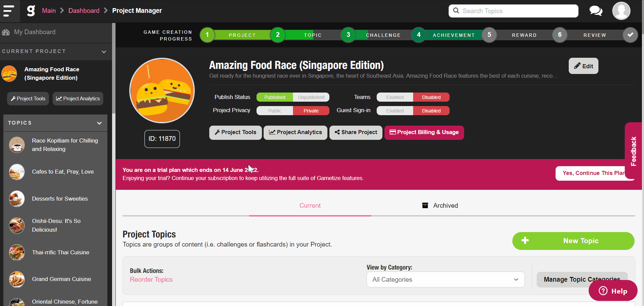Click step 3 Challenge progress circle
This screenshot has height=306, width=644.
tap(348, 35)
